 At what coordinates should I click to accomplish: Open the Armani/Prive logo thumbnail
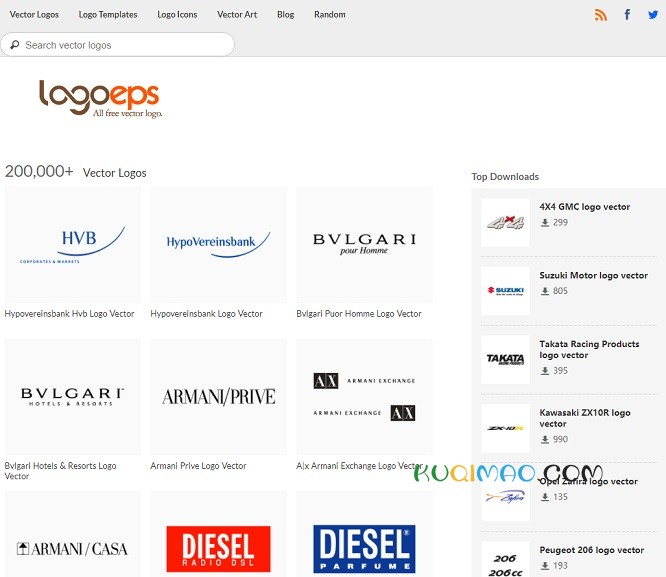click(x=218, y=397)
